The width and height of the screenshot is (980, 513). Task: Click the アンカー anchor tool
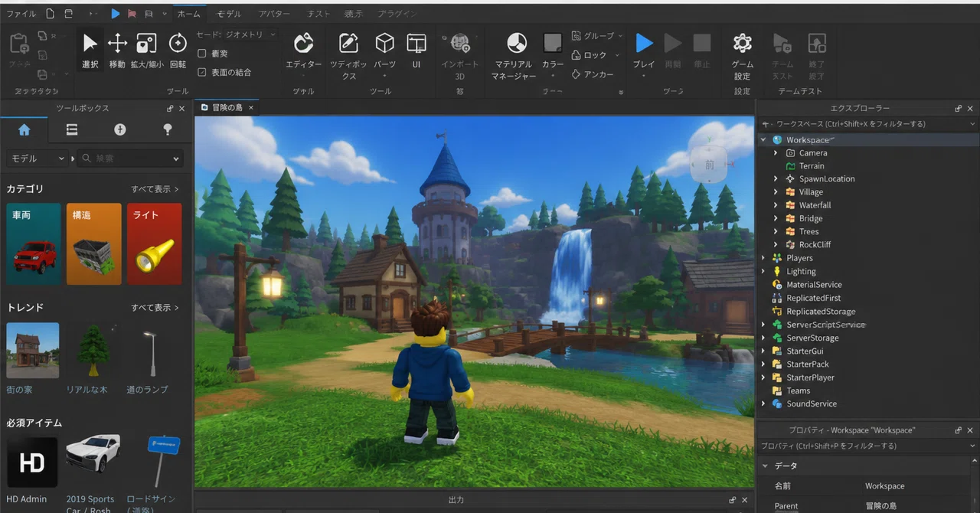click(593, 74)
